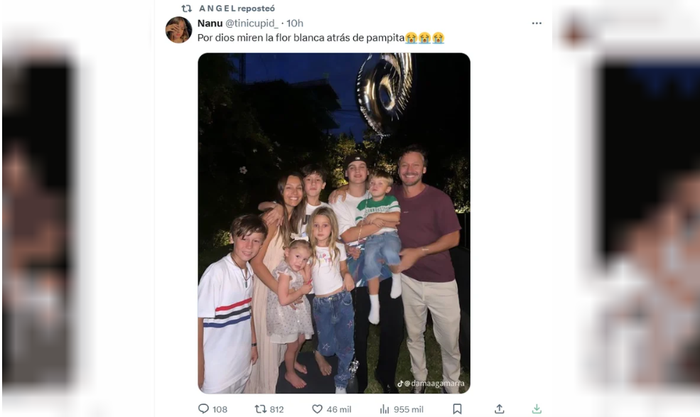
Task: Open the view stats bar-chart icon
Action: click(384, 408)
